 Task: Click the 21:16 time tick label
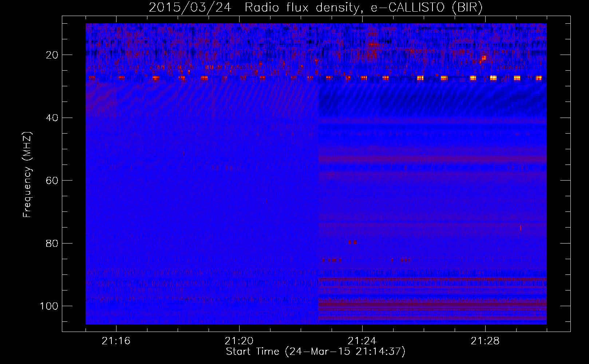[x=116, y=341]
